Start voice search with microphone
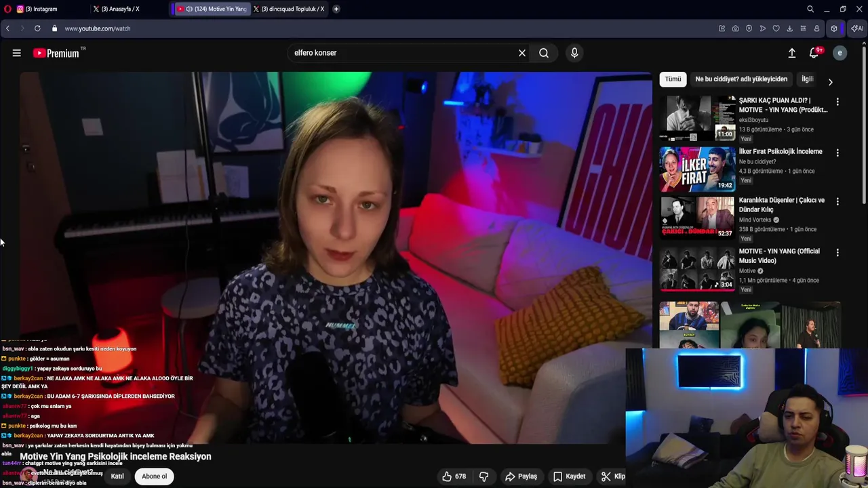This screenshot has height=488, width=868. [574, 53]
